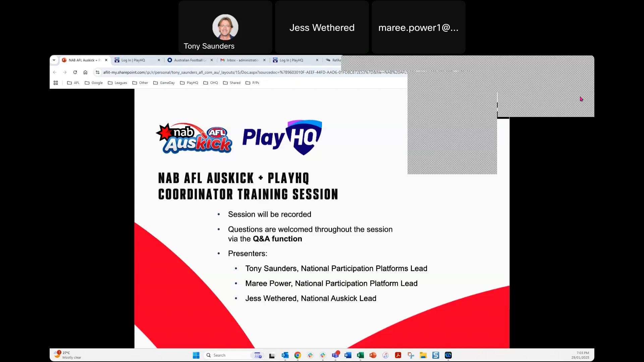Open Snipping Tool from the taskbar

tap(411, 355)
